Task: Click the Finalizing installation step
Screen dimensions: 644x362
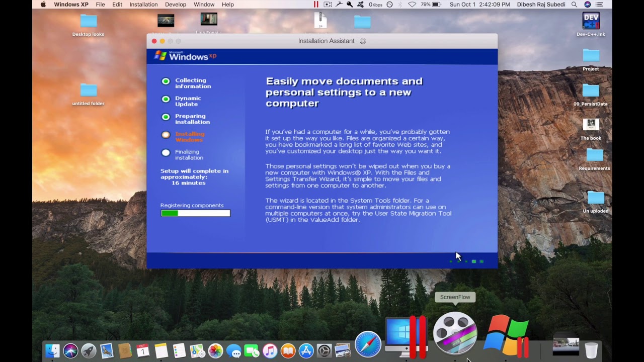Action: pyautogui.click(x=183, y=154)
